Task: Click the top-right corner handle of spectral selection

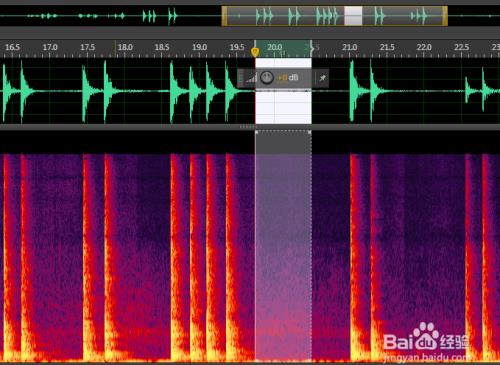Action: tap(310, 132)
